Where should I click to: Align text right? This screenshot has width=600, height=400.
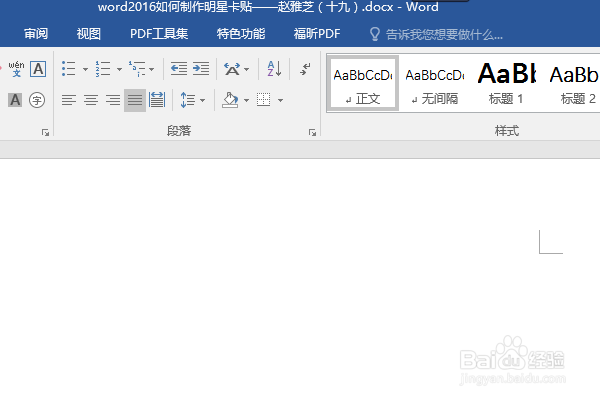click(x=113, y=100)
